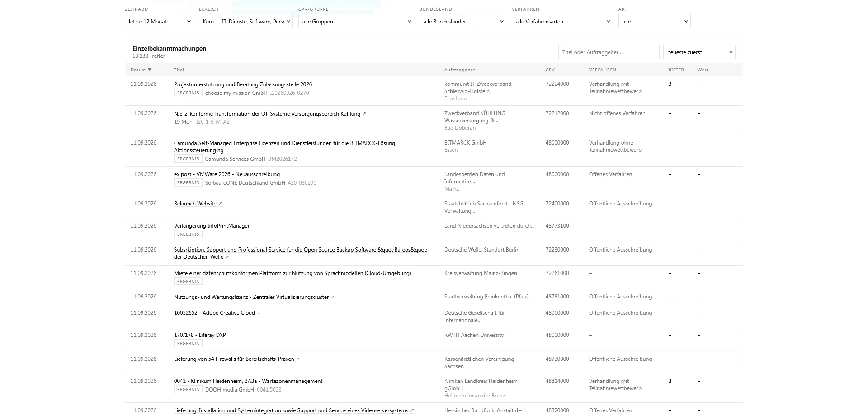
Task: Focus the 'Titel oder Auftraggeber' search field
Action: (x=609, y=52)
